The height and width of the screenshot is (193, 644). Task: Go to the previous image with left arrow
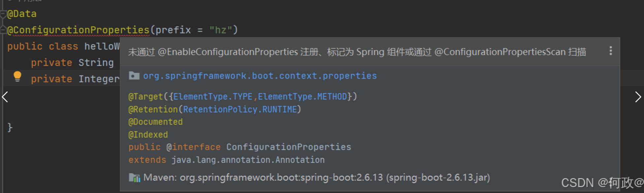(x=5, y=97)
